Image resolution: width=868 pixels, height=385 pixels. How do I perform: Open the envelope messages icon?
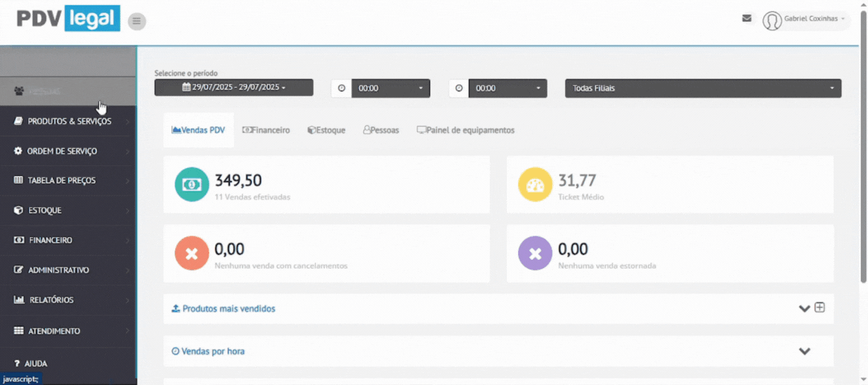(747, 18)
